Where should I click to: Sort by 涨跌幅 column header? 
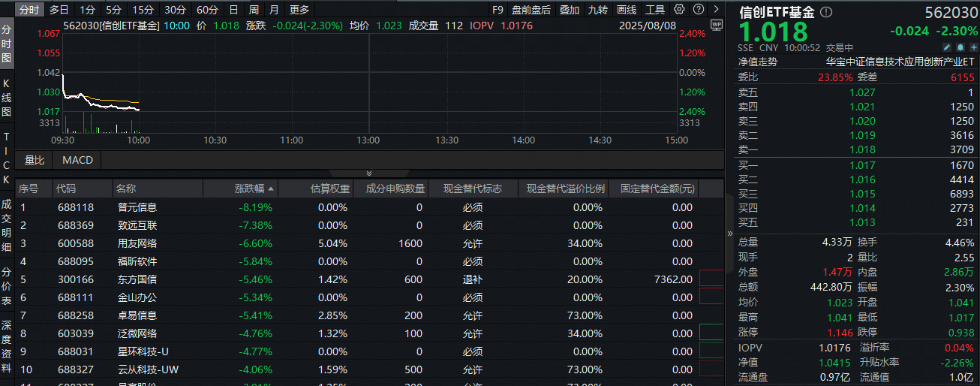point(254,188)
